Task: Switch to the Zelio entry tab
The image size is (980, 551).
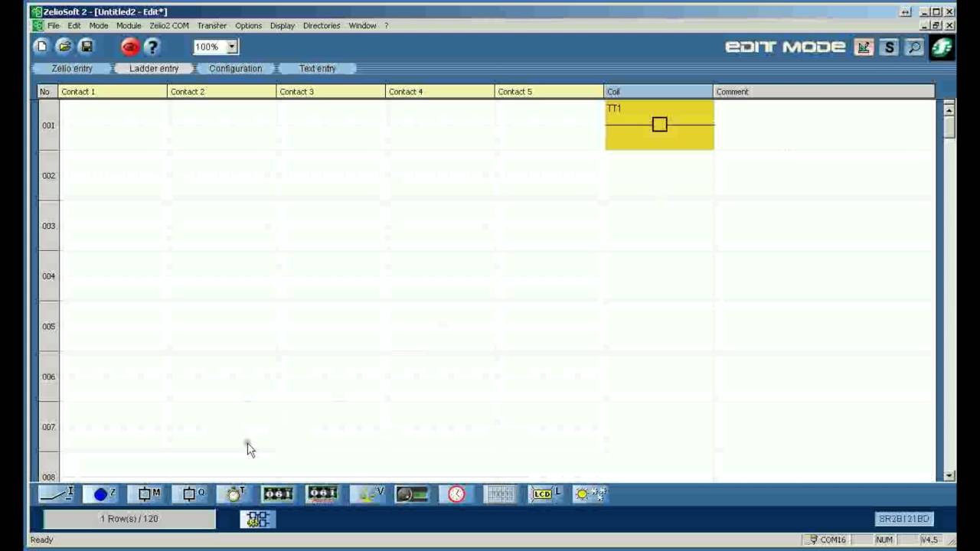Action: (72, 68)
